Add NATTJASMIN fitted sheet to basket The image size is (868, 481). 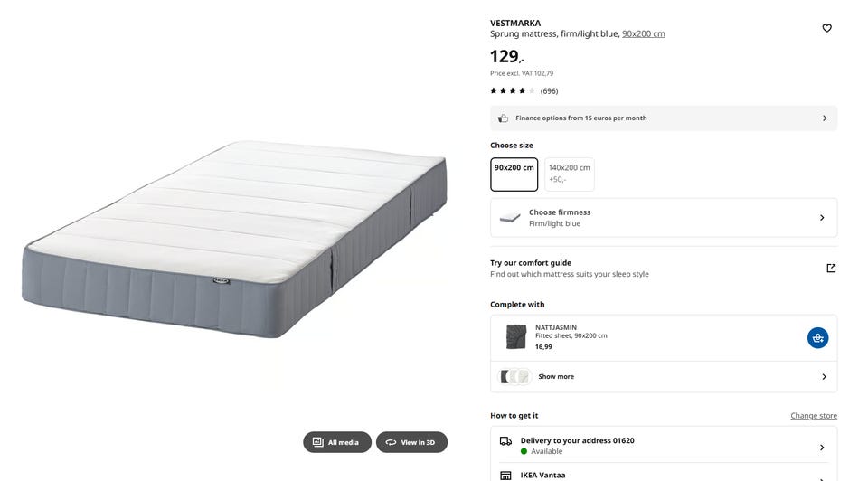(x=817, y=337)
